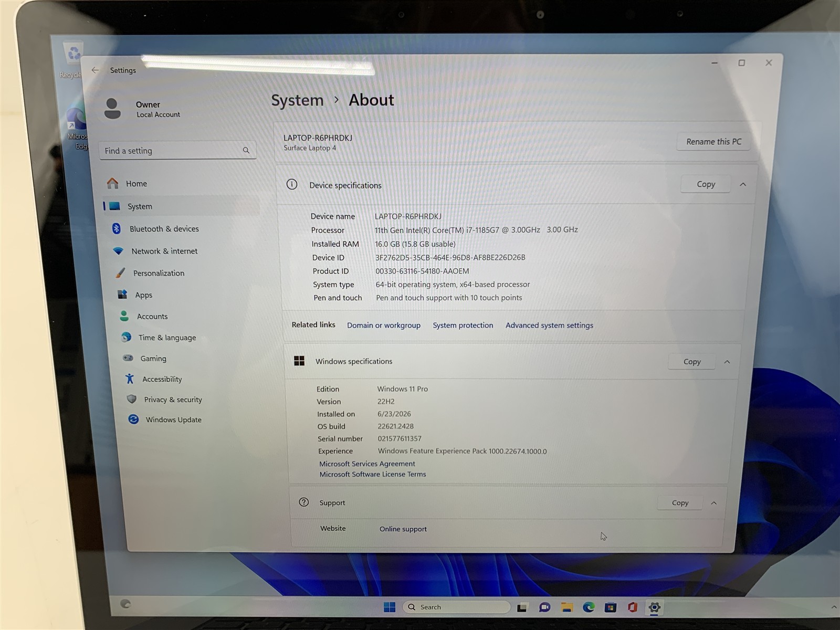Viewport: 840px width, 630px height.
Task: Show hidden icons chevron in the system tray
Action: point(834,607)
